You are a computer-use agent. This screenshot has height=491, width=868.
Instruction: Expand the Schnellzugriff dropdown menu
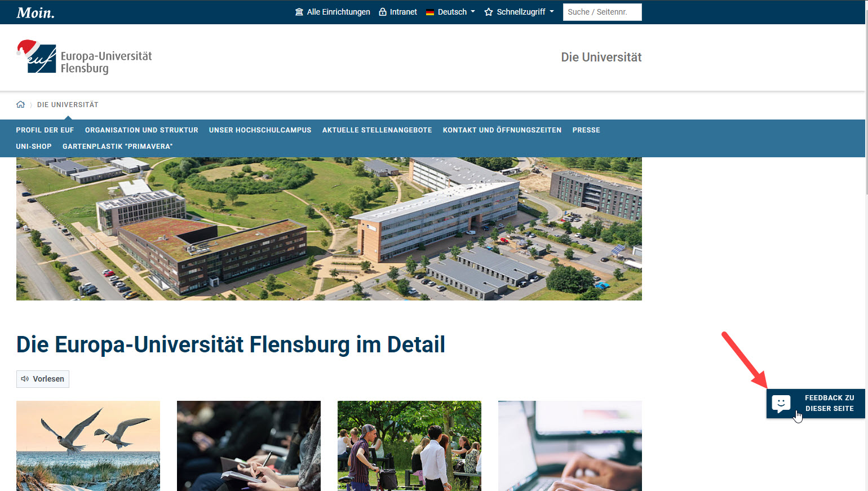point(519,12)
